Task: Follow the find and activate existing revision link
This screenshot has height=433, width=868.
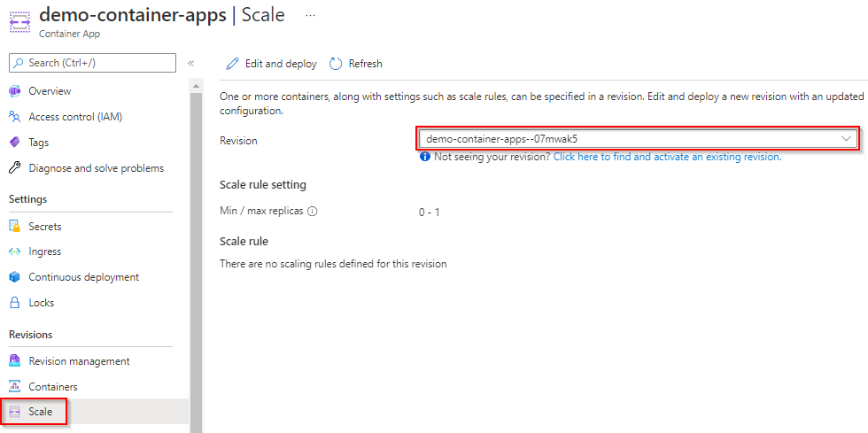Action: click(668, 157)
